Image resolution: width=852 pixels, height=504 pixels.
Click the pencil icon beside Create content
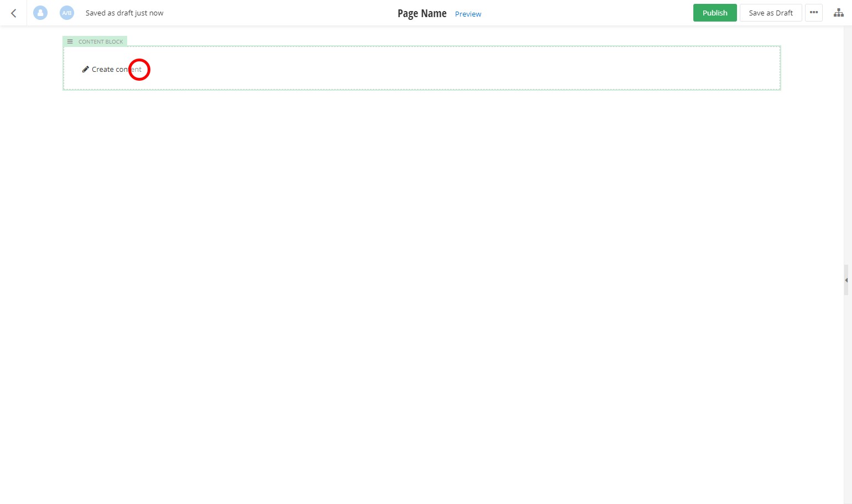[x=85, y=69]
